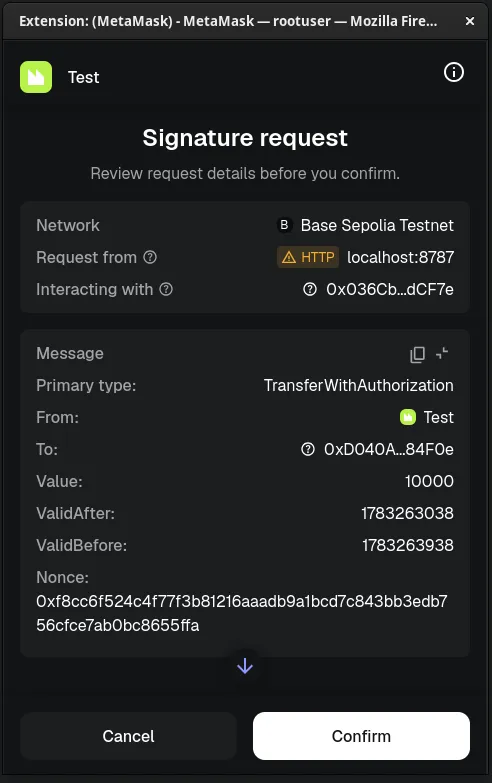Confirm the signature request
492x783 pixels.
(x=361, y=736)
